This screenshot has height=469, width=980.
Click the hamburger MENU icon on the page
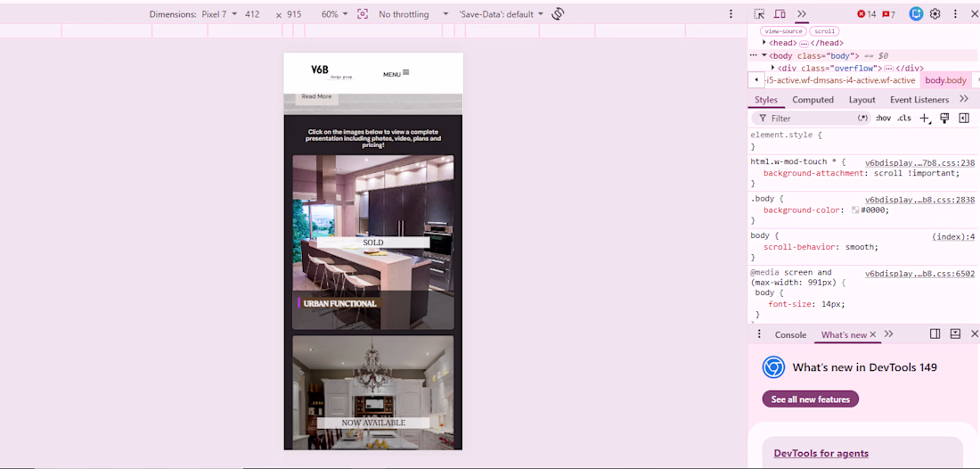[x=405, y=72]
